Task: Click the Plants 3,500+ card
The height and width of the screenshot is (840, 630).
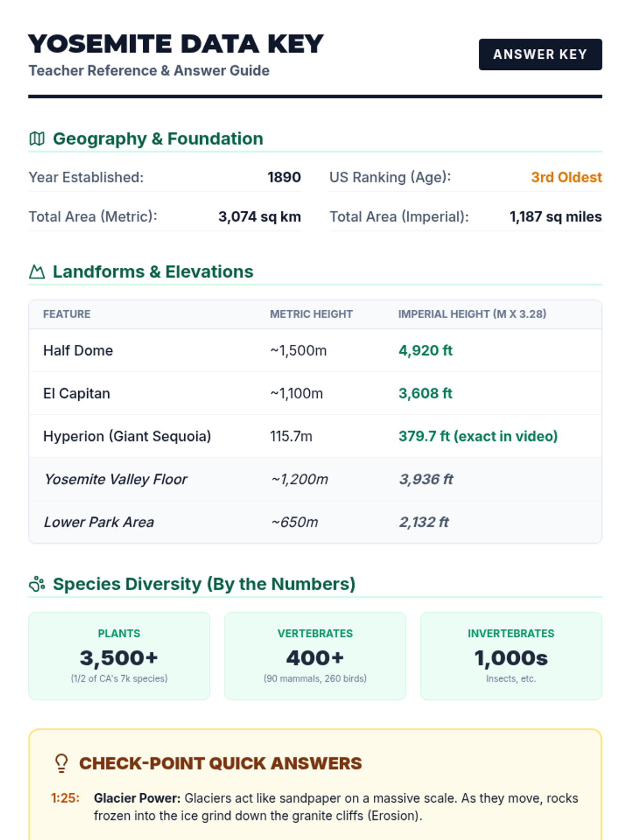Action: pos(119,656)
